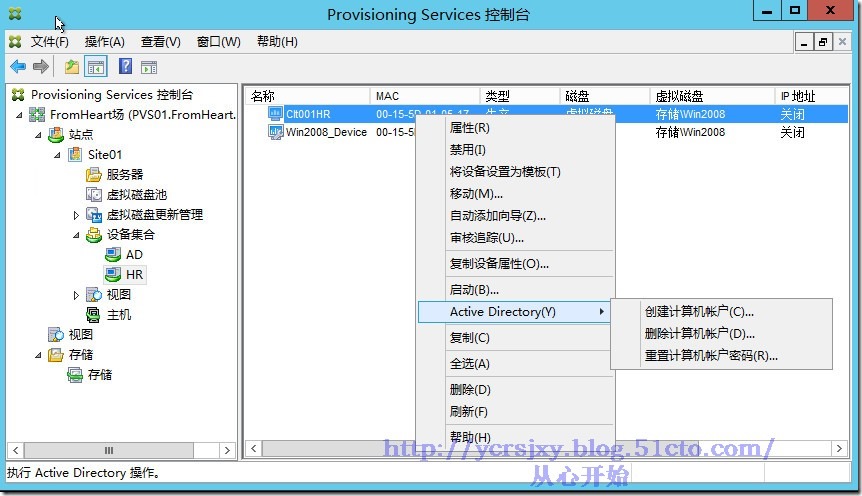The image size is (862, 496).
Task: Open the 帮助(H) menu in the menu bar
Action: point(277,42)
